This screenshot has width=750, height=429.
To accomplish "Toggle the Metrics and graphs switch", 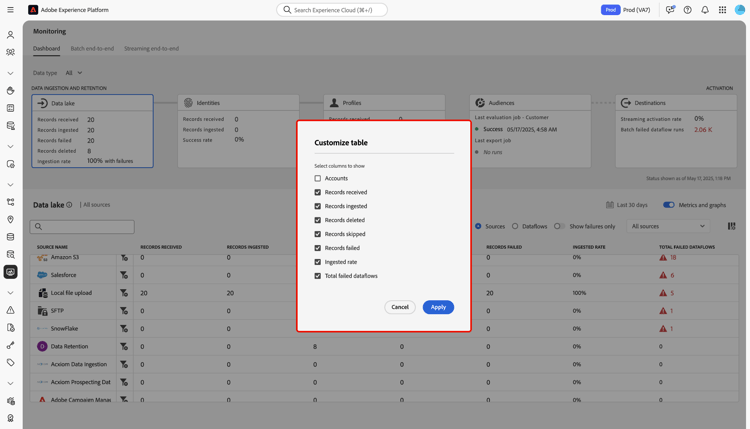I will [669, 205].
